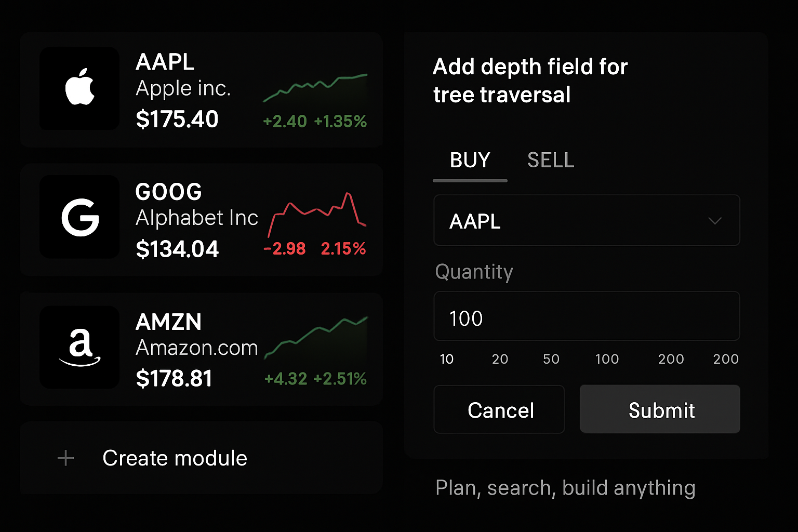Click the Google G logo icon
This screenshot has width=798, height=532.
[x=79, y=217]
